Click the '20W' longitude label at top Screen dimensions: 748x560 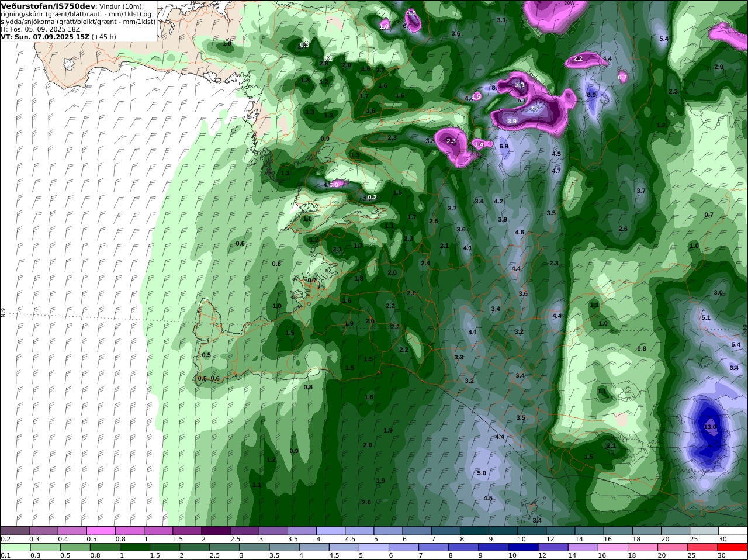(570, 2)
